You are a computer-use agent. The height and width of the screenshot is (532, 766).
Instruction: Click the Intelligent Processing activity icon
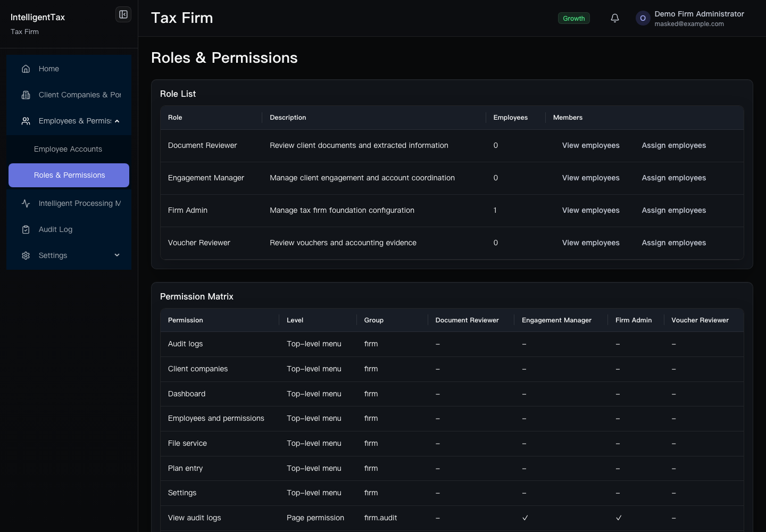(26, 203)
